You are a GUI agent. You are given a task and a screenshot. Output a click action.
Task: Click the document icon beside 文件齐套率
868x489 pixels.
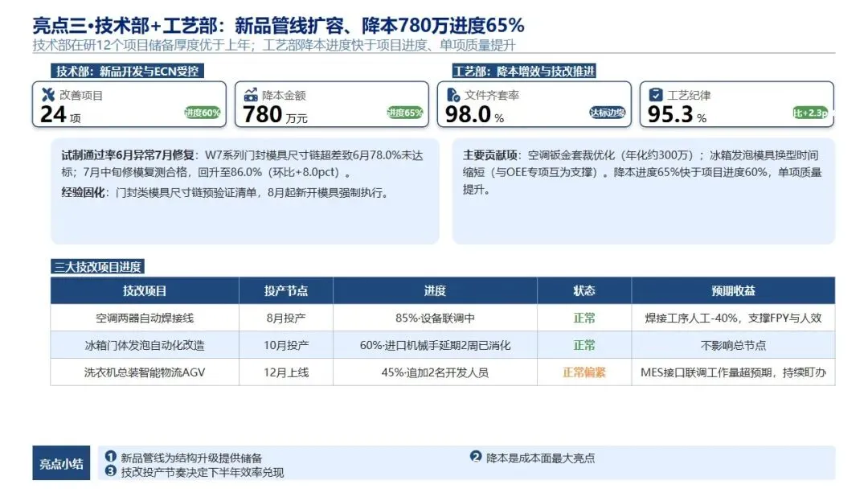453,95
